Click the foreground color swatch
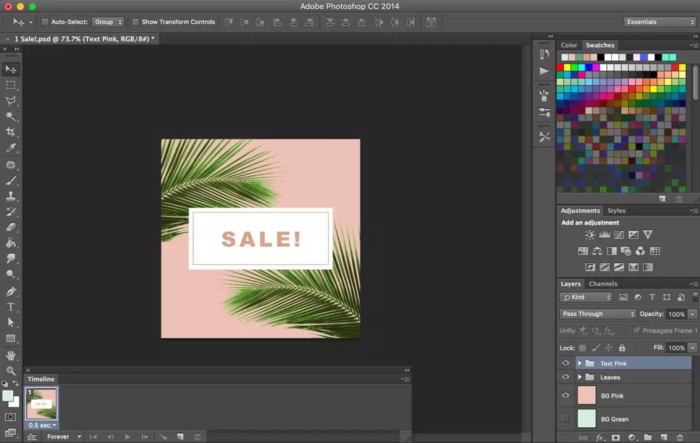Viewport: 700px width, 443px height. tap(8, 396)
